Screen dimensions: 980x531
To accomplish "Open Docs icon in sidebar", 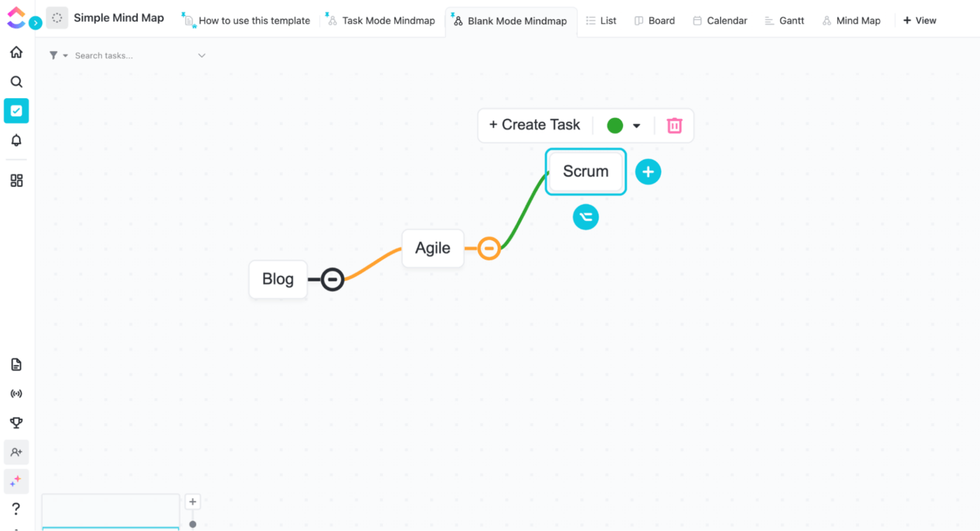I will point(16,364).
